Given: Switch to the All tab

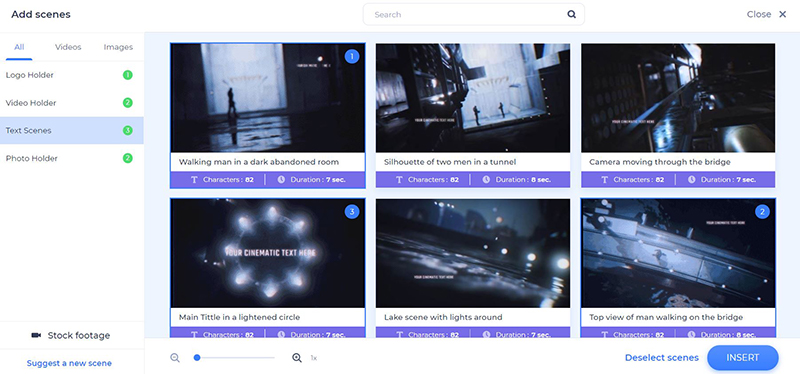Looking at the screenshot, I should pyautogui.click(x=19, y=47).
